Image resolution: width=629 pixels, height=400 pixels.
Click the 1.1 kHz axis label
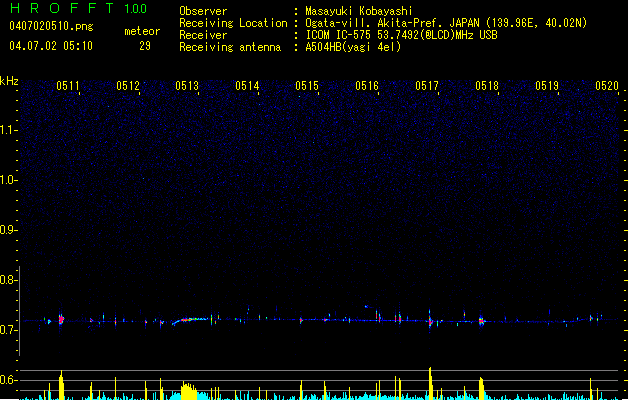tap(8, 130)
